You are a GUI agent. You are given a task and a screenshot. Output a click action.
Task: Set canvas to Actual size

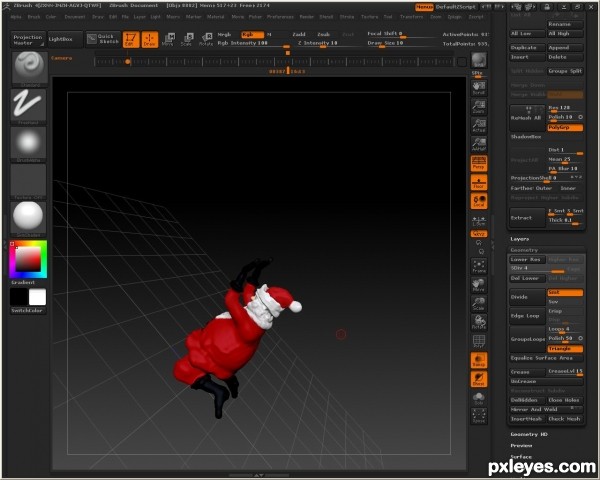click(x=479, y=126)
